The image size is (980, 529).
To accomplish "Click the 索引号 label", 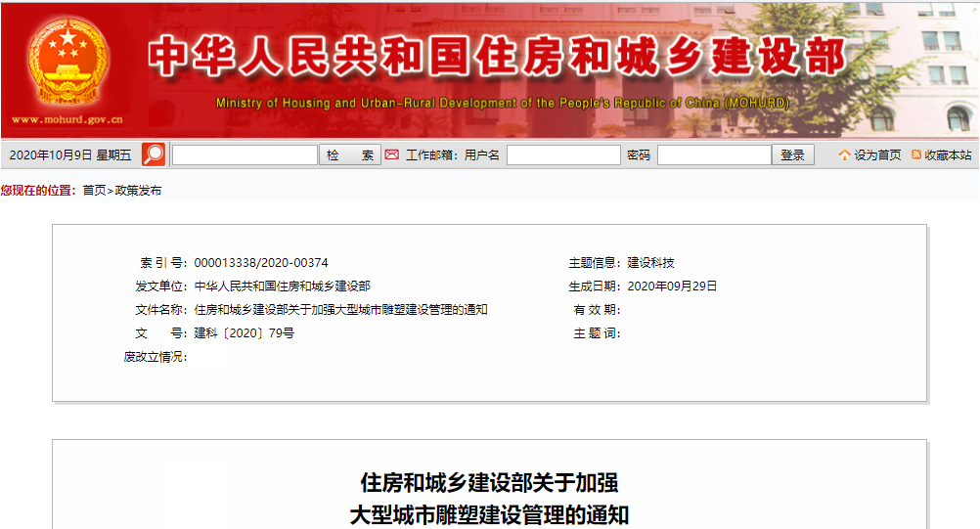I will (x=163, y=263).
